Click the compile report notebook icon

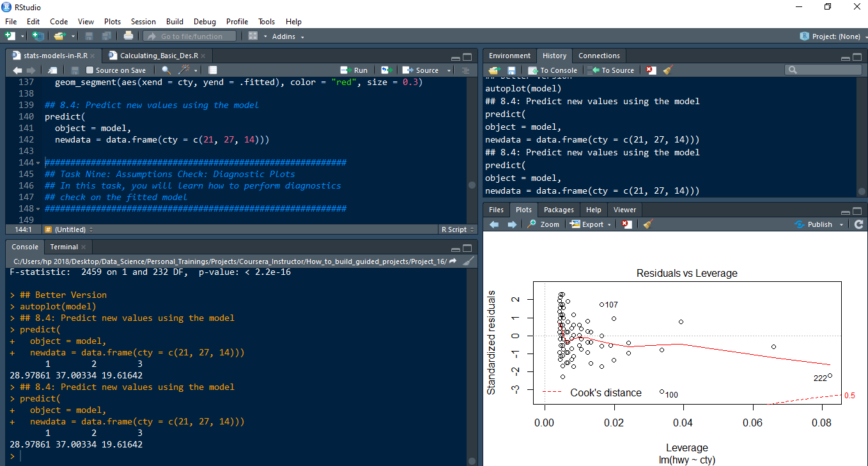pyautogui.click(x=213, y=70)
